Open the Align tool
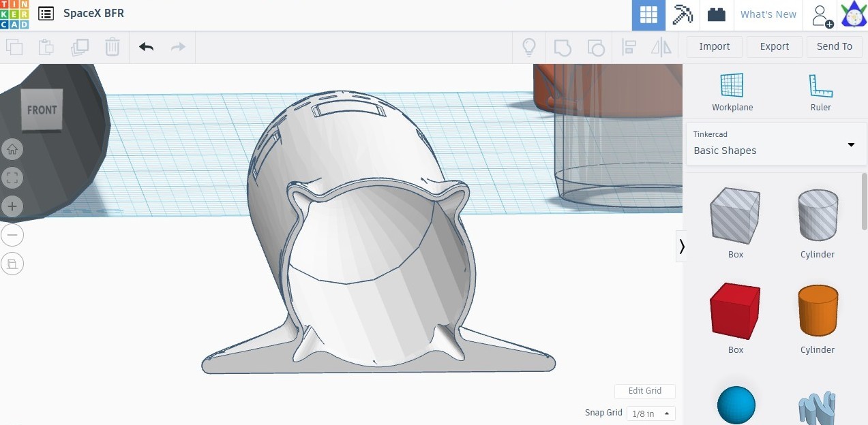 coord(629,47)
